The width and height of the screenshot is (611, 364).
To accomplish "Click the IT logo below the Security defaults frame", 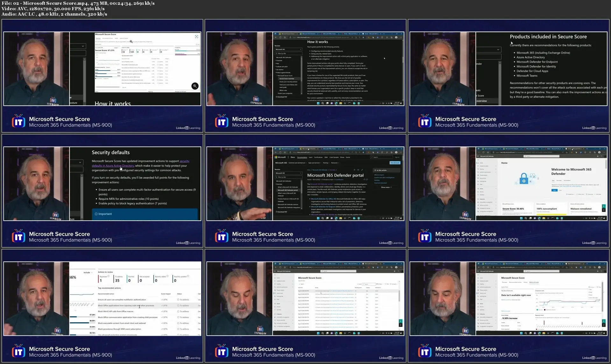I will coord(18,236).
